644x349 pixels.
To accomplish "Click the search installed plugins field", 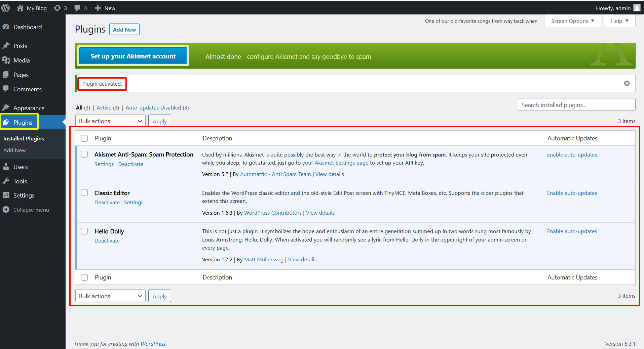I will pos(576,104).
